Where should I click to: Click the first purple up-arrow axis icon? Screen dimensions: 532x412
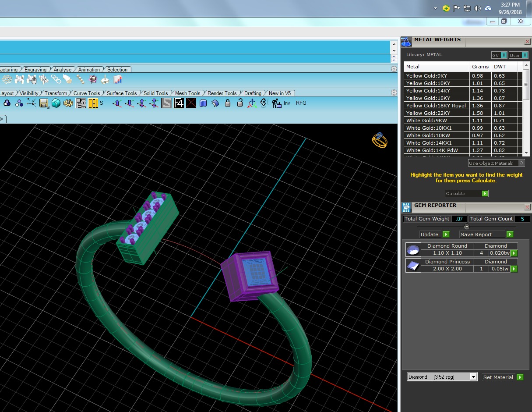coord(117,103)
